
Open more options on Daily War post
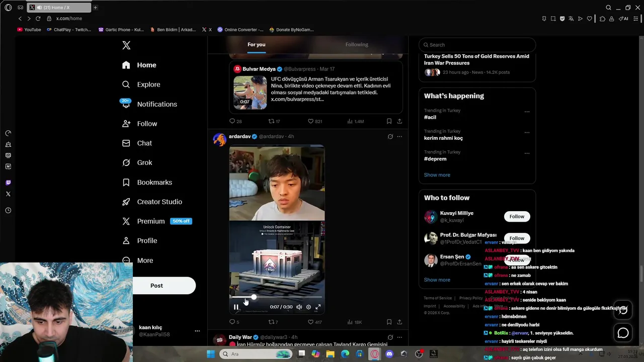pyautogui.click(x=399, y=337)
